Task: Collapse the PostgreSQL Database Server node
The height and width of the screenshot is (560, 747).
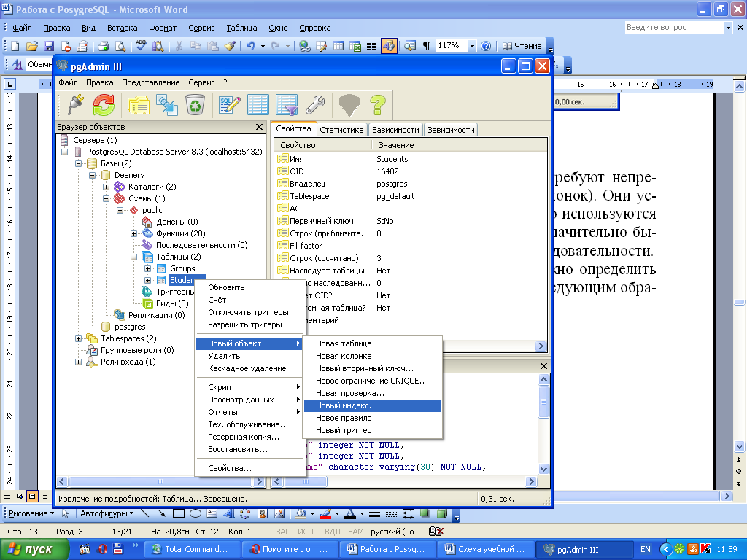Action: [x=64, y=152]
